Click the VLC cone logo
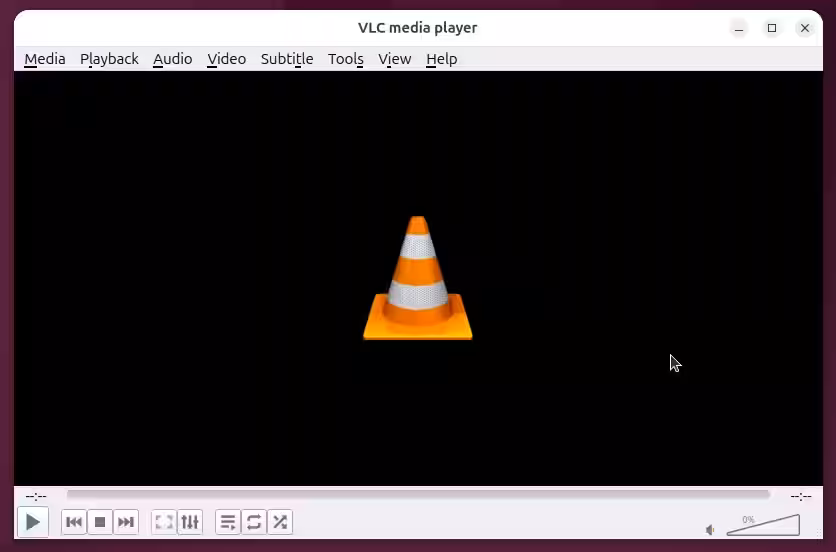Viewport: 836px width, 552px height. coord(418,277)
